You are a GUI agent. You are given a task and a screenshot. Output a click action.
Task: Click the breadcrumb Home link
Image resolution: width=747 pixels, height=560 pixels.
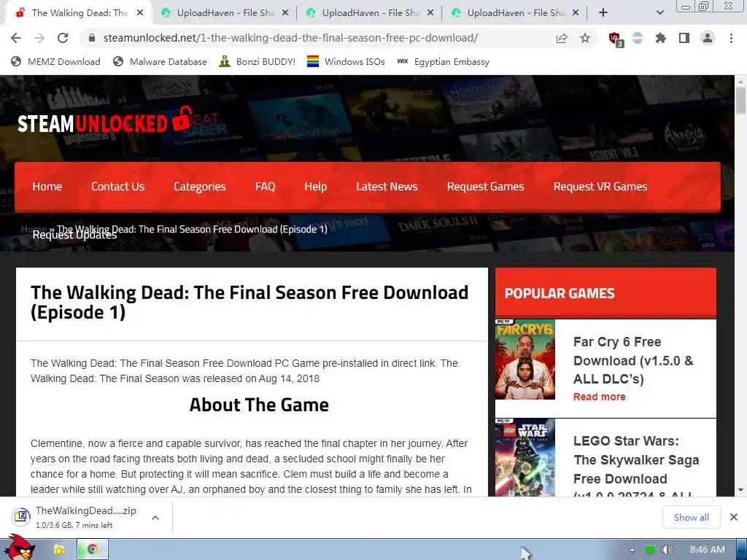coord(34,229)
